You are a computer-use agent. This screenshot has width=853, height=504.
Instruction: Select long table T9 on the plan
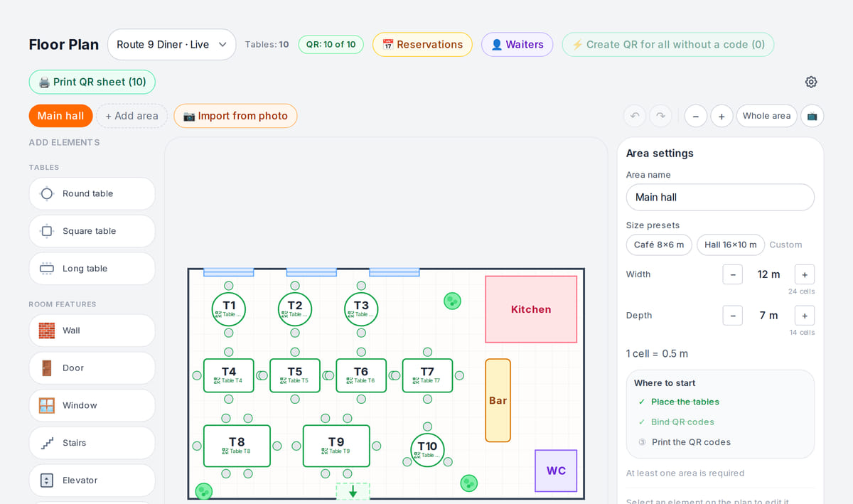(x=336, y=446)
